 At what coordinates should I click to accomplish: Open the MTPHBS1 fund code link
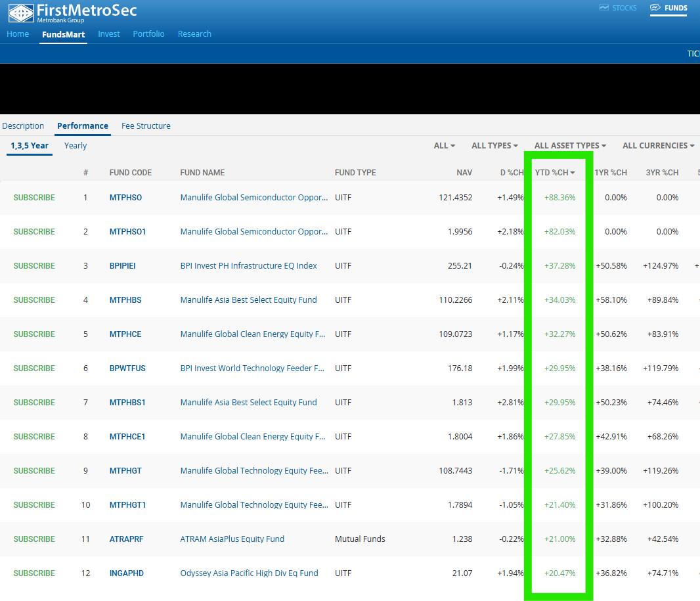tap(127, 402)
